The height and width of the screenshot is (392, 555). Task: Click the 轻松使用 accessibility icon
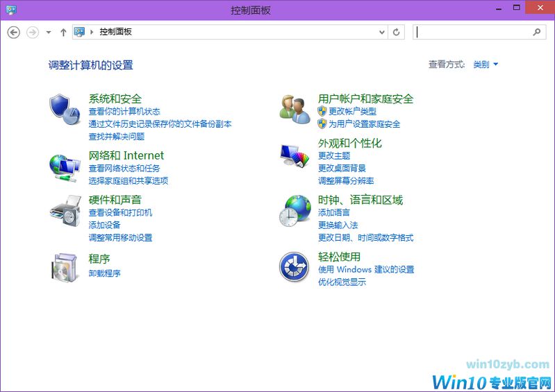tap(294, 267)
